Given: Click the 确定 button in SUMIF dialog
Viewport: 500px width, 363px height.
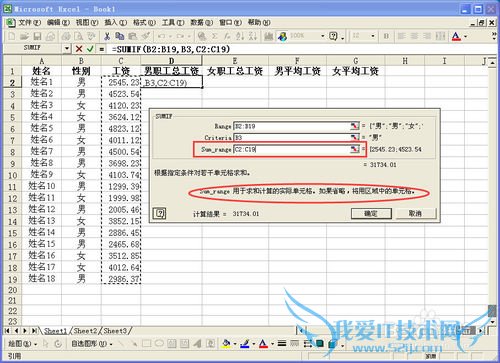Looking at the screenshot, I should pyautogui.click(x=371, y=213).
